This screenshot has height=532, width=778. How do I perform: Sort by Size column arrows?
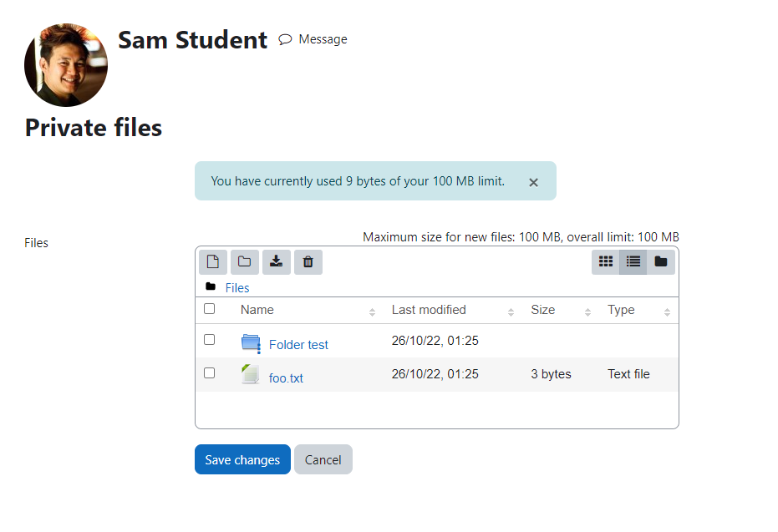click(x=587, y=312)
